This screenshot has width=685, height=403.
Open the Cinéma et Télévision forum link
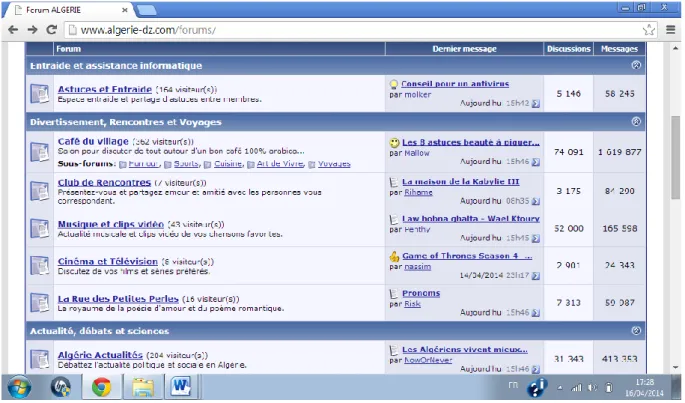pos(108,261)
